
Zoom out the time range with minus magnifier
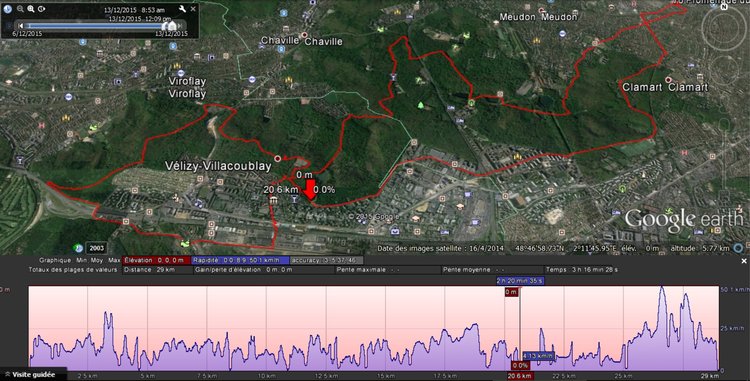pos(20,9)
